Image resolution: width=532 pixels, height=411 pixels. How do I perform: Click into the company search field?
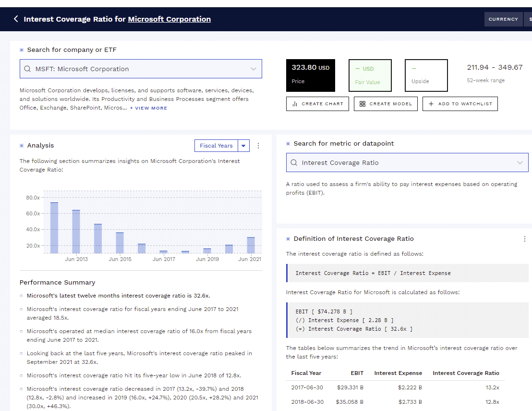click(x=139, y=69)
